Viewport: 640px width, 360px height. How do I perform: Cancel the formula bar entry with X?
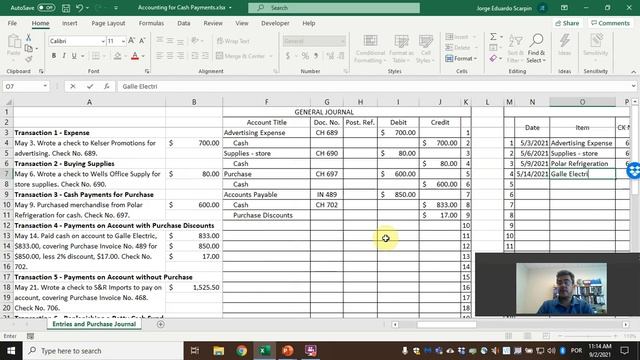click(73, 86)
